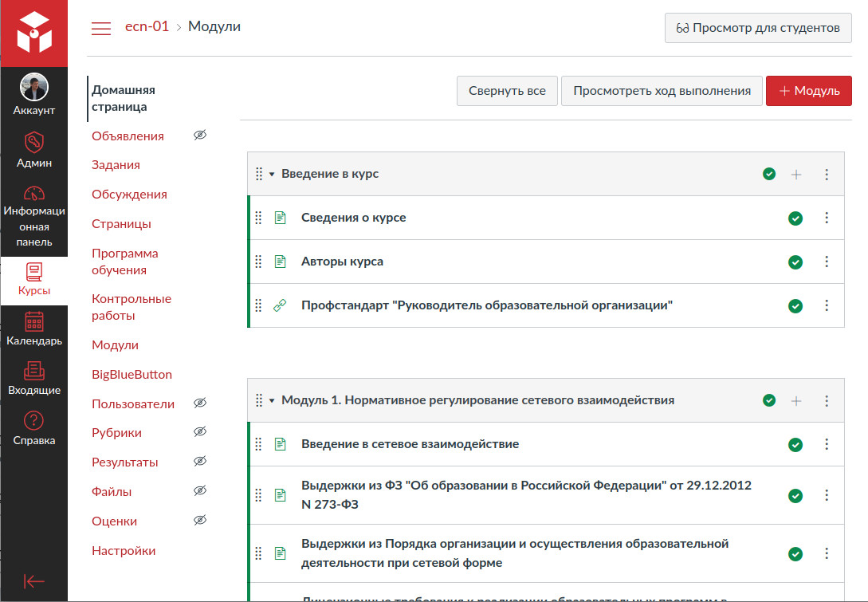Screen dimensions: 868x602
Task: Open the hamburger course navigation menu
Action: (x=101, y=28)
